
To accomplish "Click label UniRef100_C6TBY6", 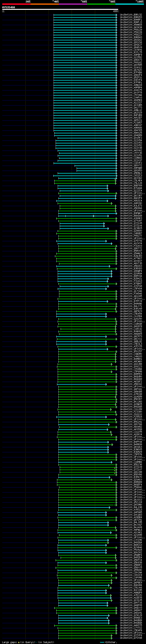I will tap(131, 50).
